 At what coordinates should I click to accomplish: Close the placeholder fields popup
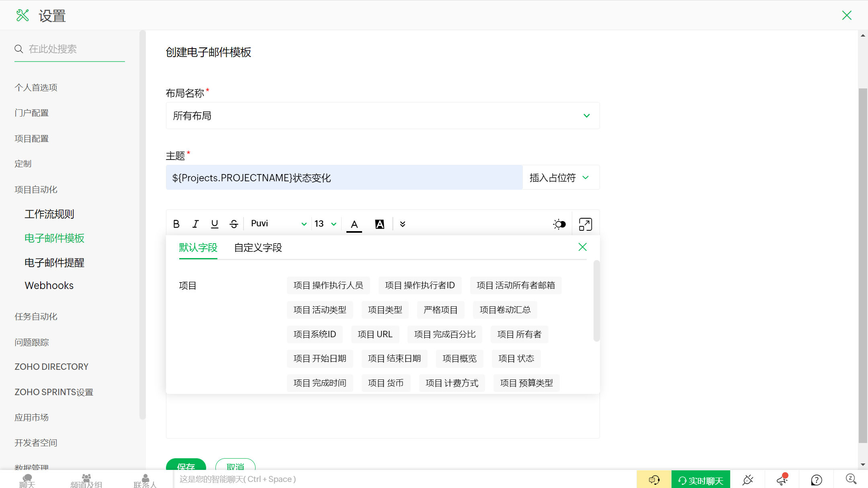tap(582, 247)
